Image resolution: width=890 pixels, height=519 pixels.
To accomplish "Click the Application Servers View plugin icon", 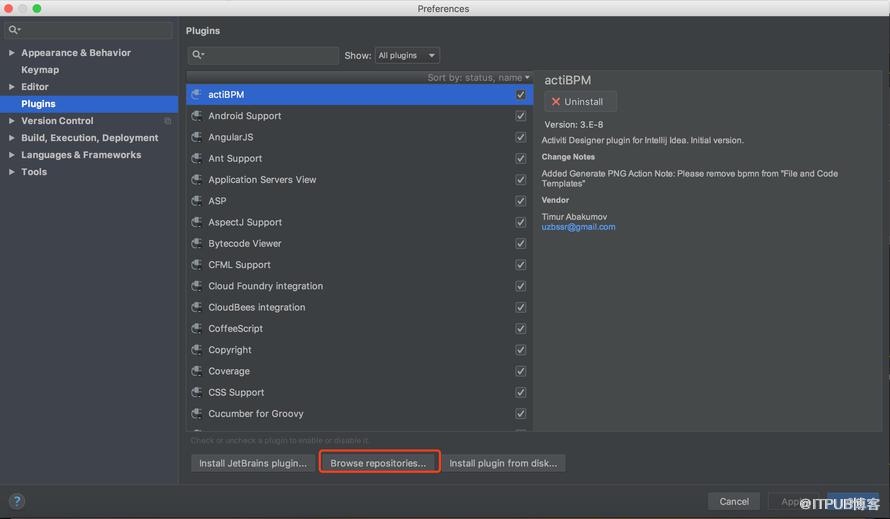I will [x=196, y=179].
